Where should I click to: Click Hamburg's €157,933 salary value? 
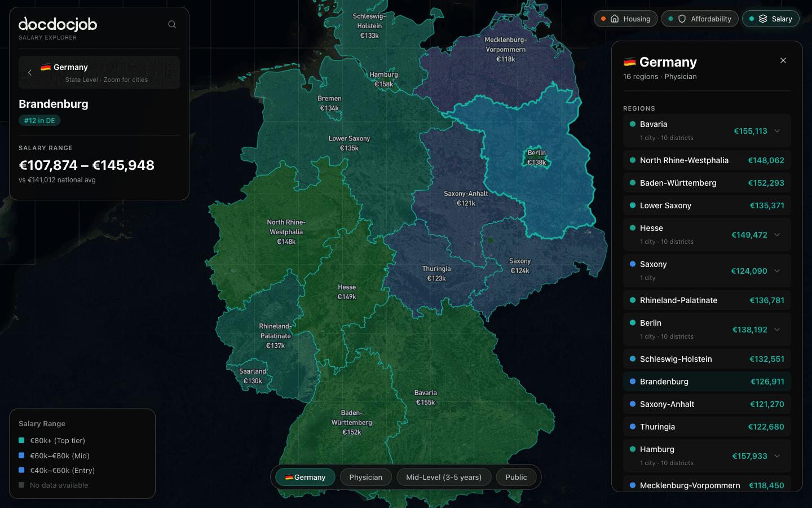[749, 456]
